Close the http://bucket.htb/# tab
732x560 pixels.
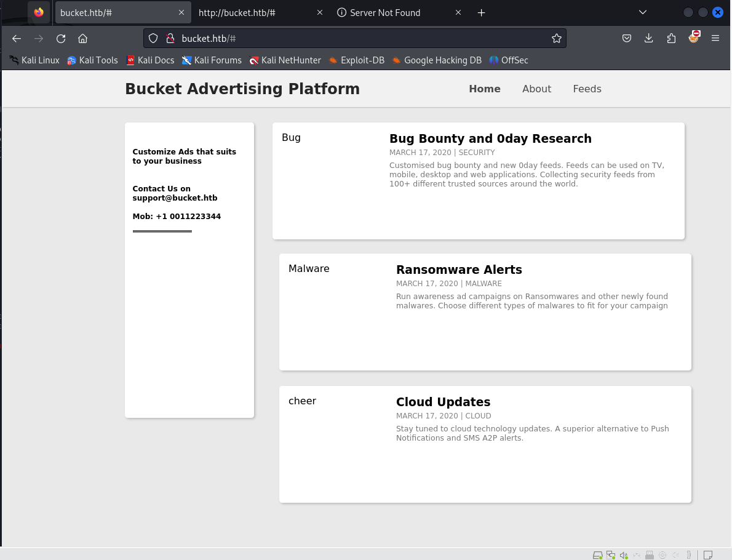pos(320,12)
